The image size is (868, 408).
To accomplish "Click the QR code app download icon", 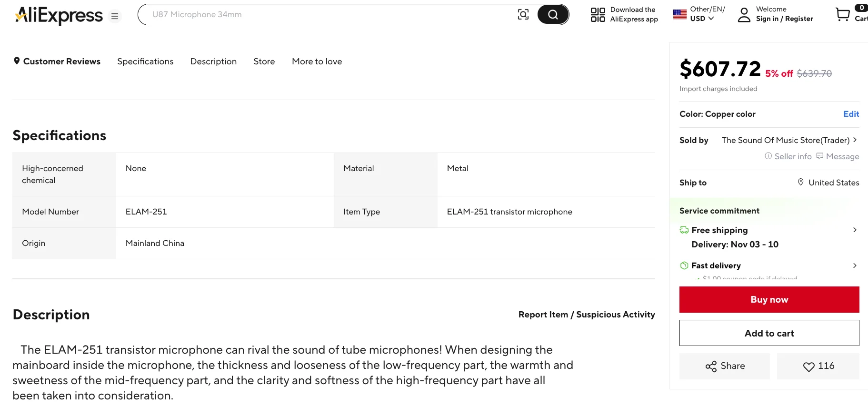I will click(598, 15).
